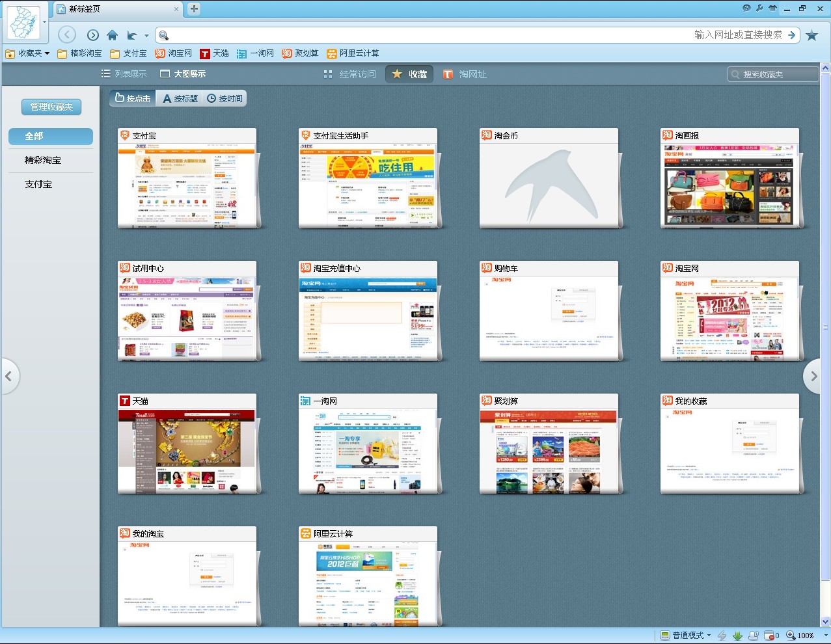Open the 一淘网 bookmark in the bookmarks bar

[x=255, y=53]
